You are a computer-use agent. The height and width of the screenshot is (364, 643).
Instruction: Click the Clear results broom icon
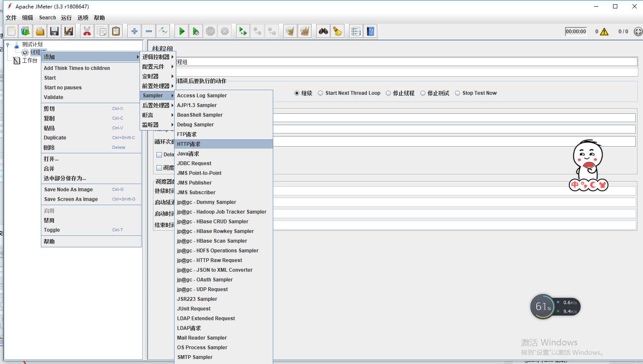point(290,31)
